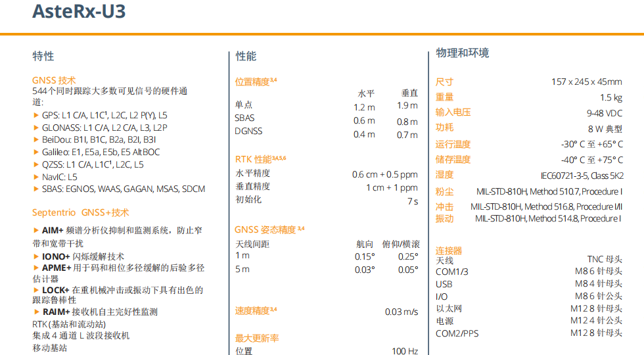Viewport: 644px width, 355px height.
Task: Click the APME+ feature text
Action: 118,273
